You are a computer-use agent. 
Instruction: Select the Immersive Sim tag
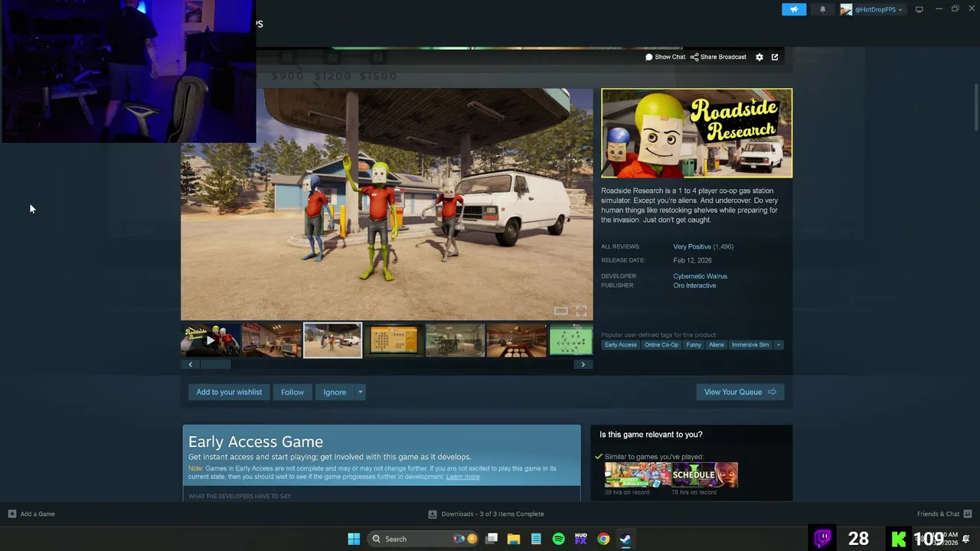750,345
